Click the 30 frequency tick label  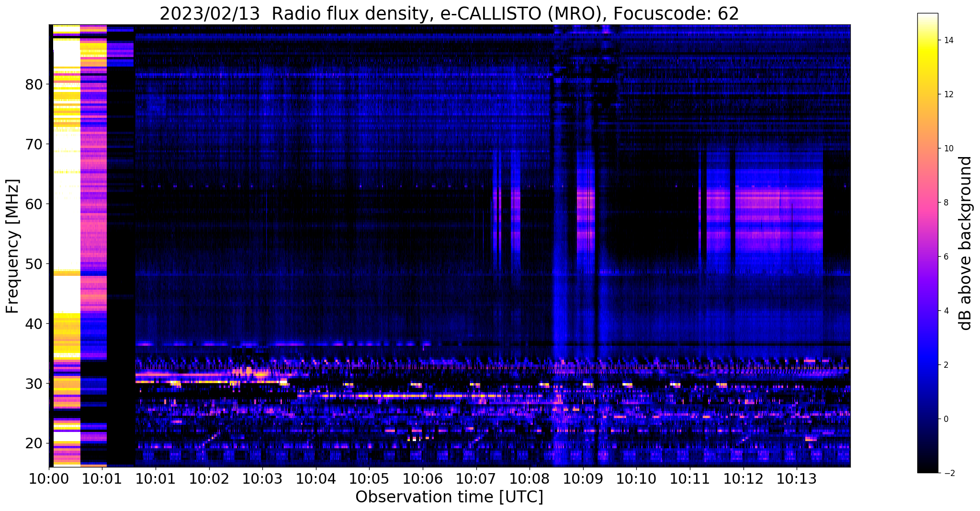(x=34, y=384)
